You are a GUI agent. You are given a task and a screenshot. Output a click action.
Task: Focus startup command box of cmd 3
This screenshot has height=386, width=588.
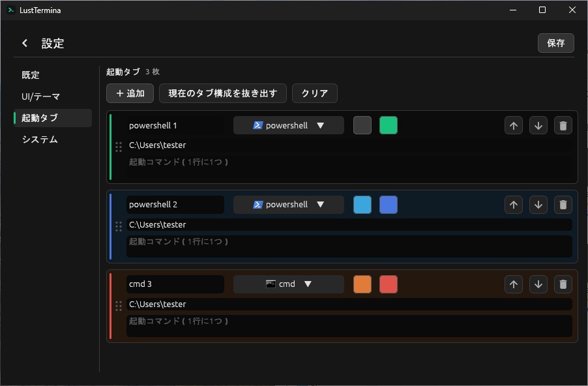pos(349,326)
